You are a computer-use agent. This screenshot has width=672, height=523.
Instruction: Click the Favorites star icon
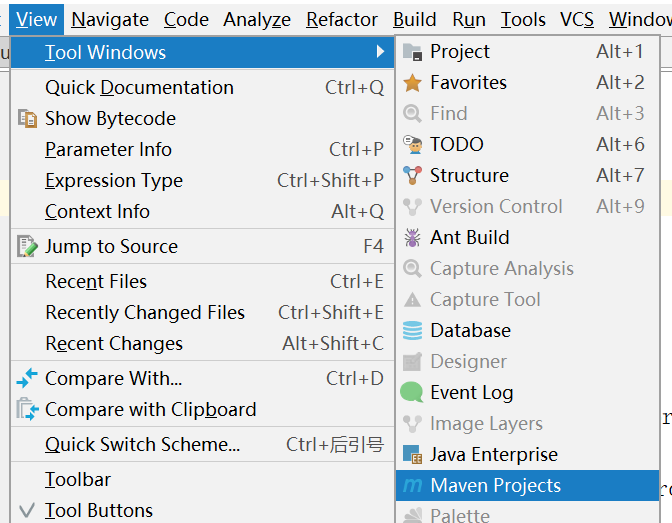412,83
